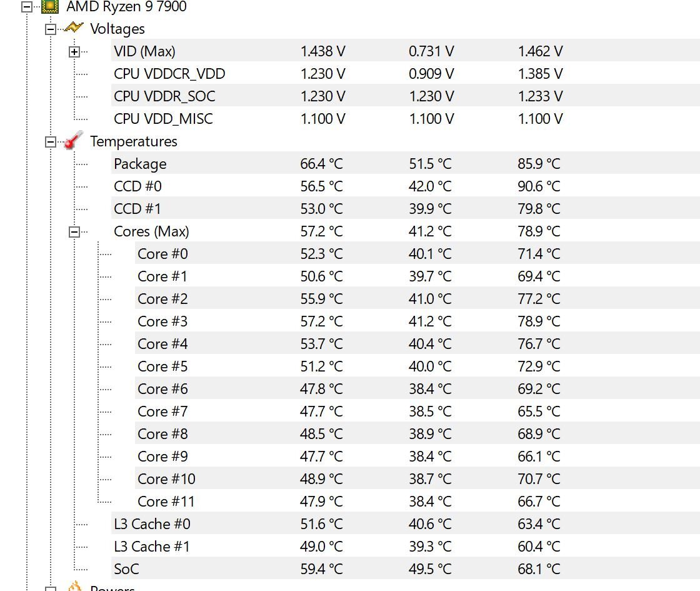Select the VID (Max) row
This screenshot has width=700, height=591.
coord(406,51)
